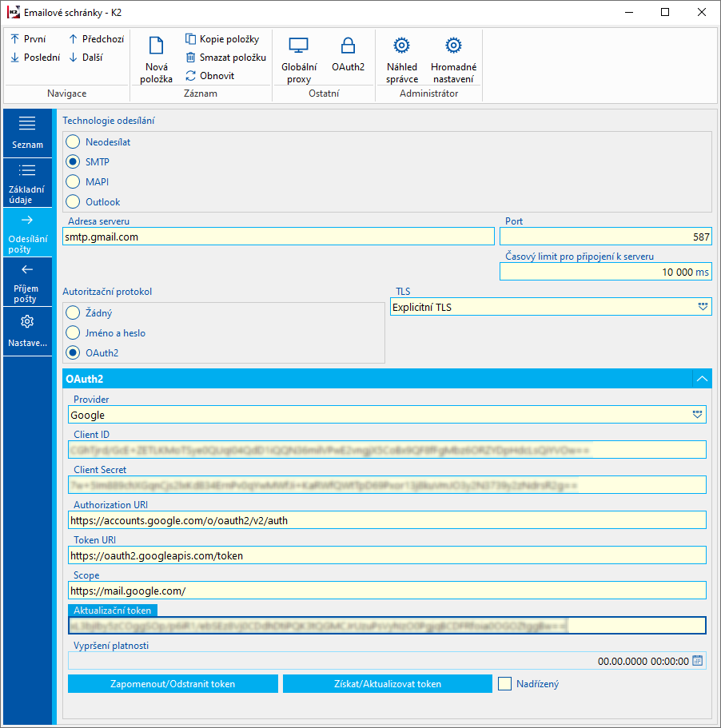Image resolution: width=721 pixels, height=728 pixels.
Task: Click the Adresa serveru input field
Action: point(278,237)
